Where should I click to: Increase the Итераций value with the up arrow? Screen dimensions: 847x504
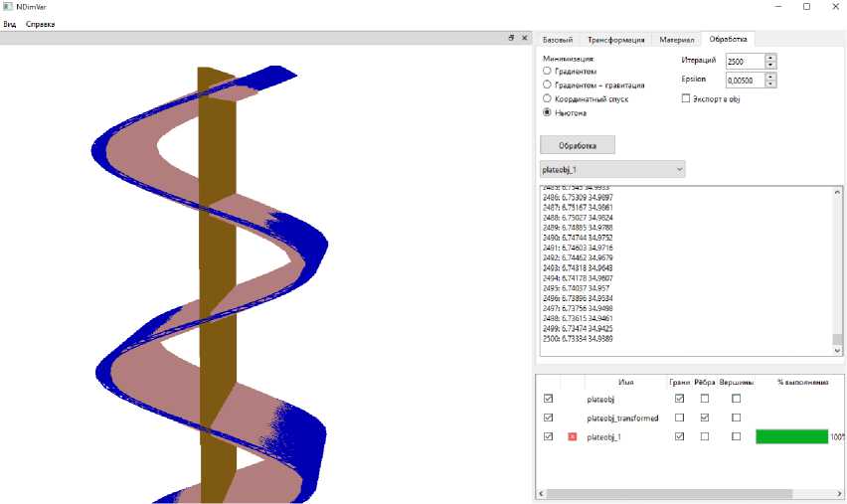pos(770,58)
